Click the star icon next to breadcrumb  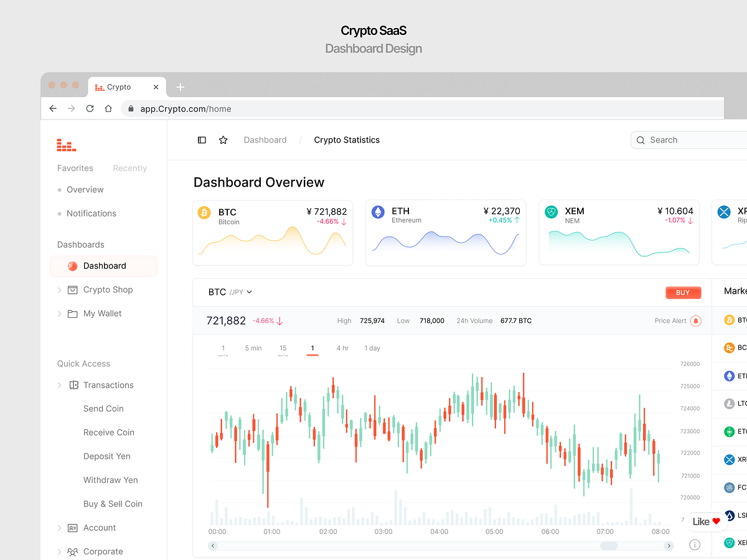223,140
